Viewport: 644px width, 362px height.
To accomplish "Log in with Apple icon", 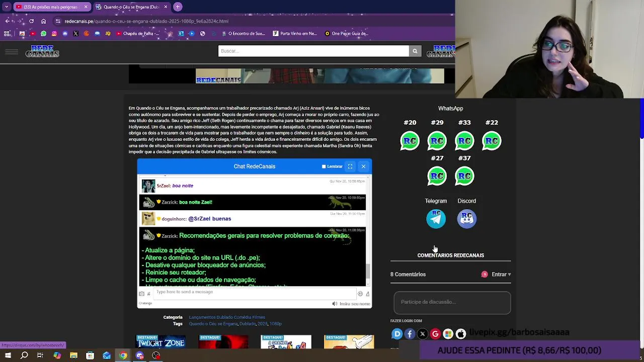I will point(461,333).
